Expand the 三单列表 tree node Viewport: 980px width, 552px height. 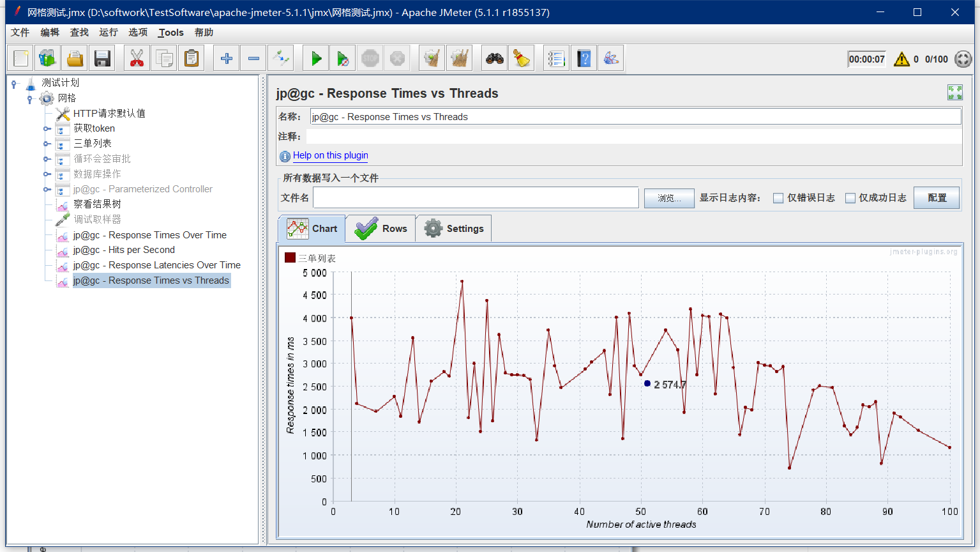point(47,144)
